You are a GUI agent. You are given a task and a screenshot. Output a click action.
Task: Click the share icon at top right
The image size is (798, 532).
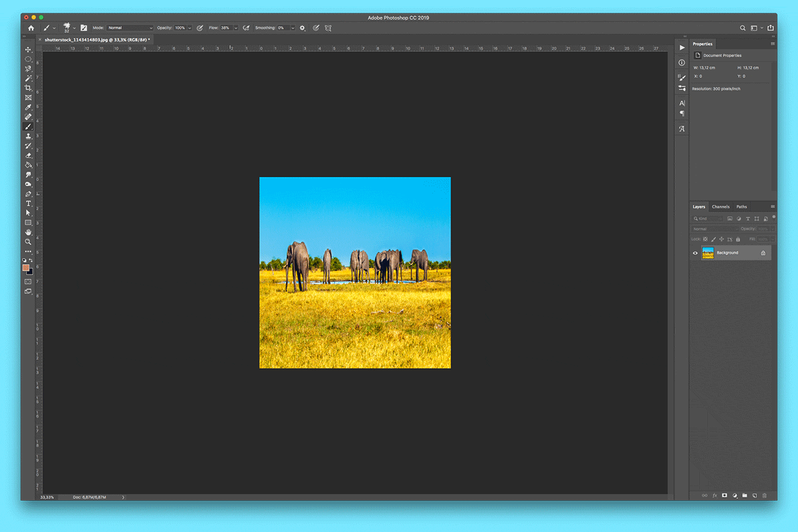point(771,28)
